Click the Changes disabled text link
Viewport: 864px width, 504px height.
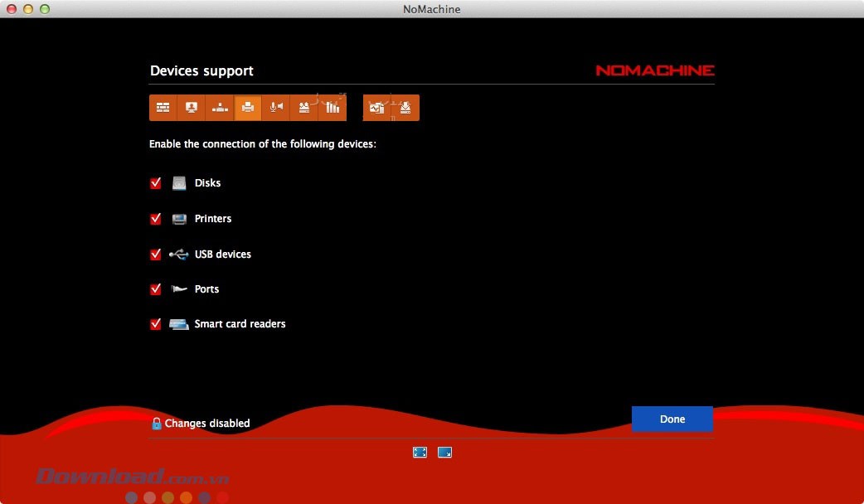coord(207,424)
